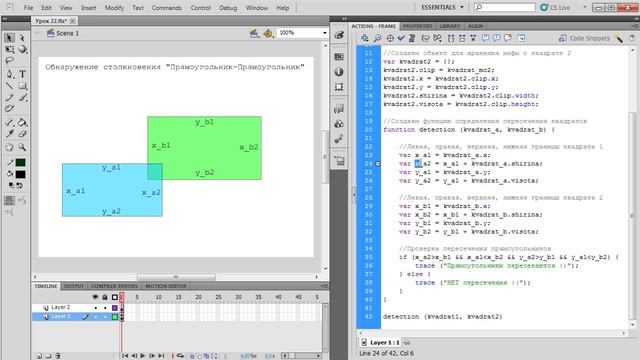Viewport: 640px width, 360px height.
Task: Create a new layer
Action: coord(39,356)
